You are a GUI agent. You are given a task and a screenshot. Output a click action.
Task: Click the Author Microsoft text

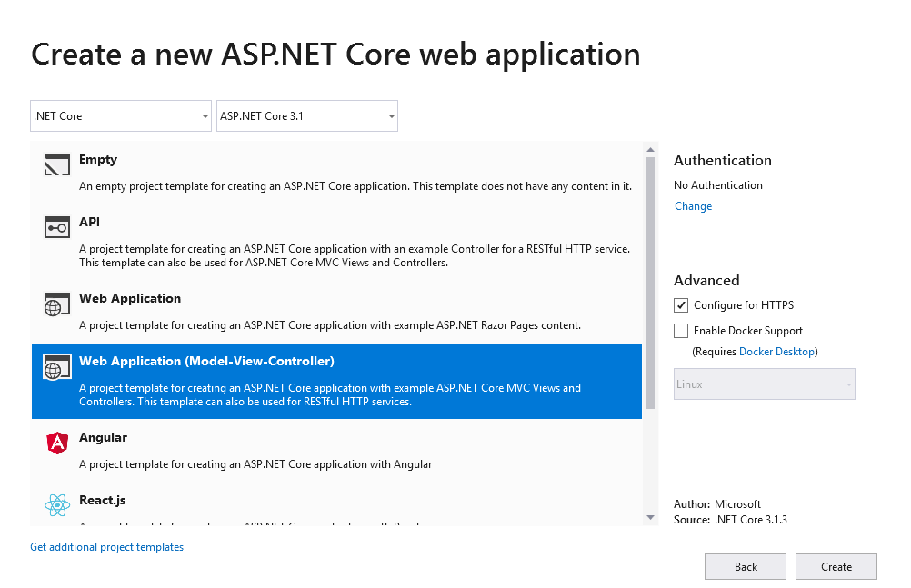(717, 504)
